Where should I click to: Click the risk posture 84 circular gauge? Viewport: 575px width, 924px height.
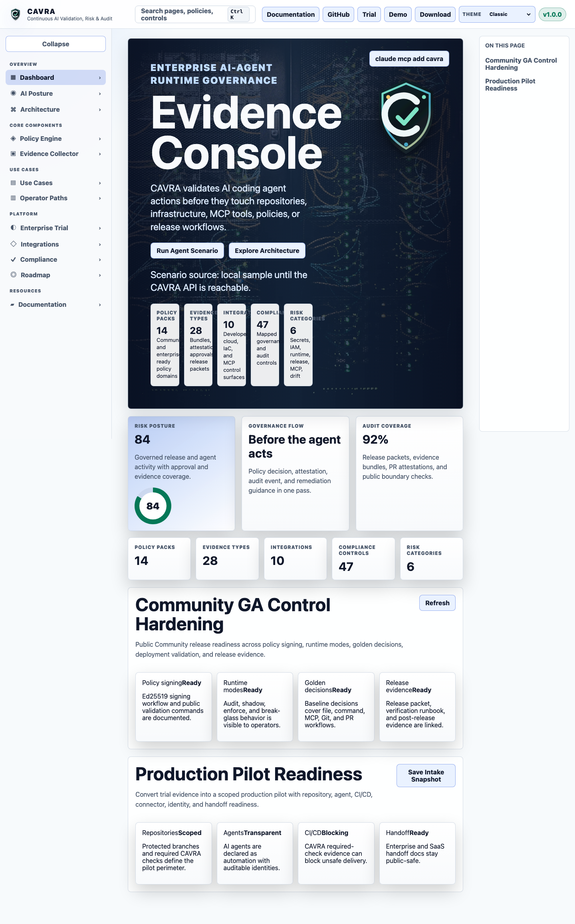(x=153, y=506)
